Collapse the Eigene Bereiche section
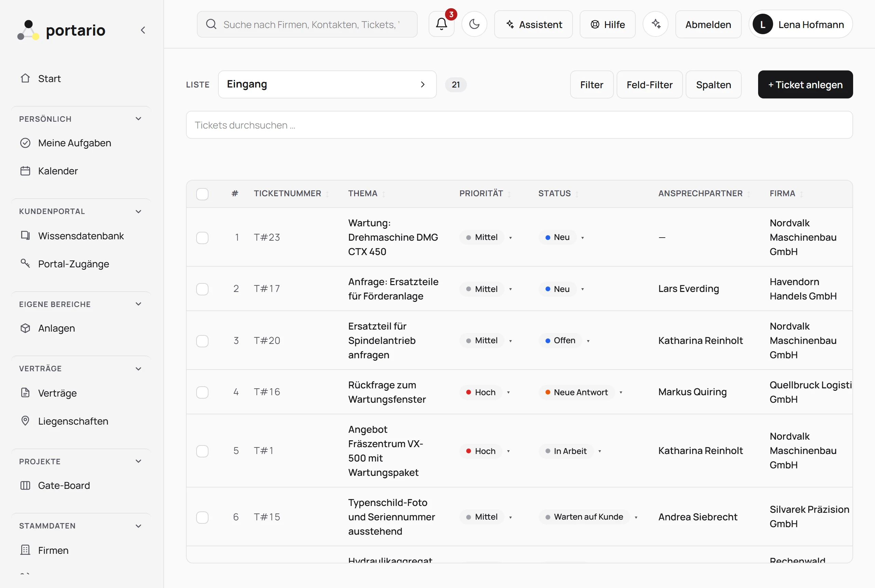Screen dimensions: 875x588 click(138, 304)
